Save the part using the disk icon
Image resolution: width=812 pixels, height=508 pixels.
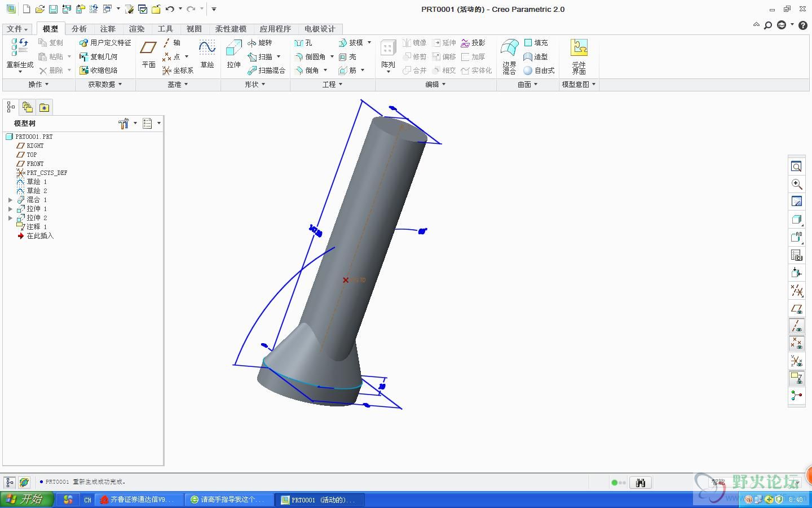point(53,9)
